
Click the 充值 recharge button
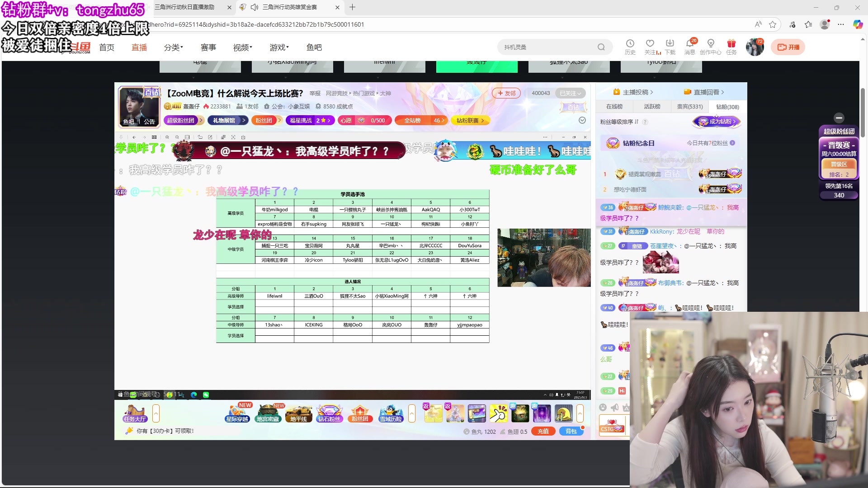[x=543, y=432]
